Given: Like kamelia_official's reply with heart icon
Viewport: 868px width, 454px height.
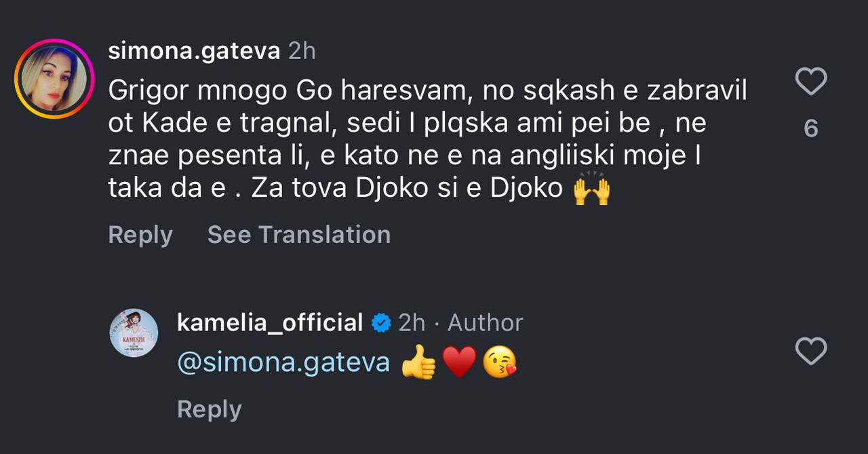Looking at the screenshot, I should pyautogui.click(x=810, y=352).
